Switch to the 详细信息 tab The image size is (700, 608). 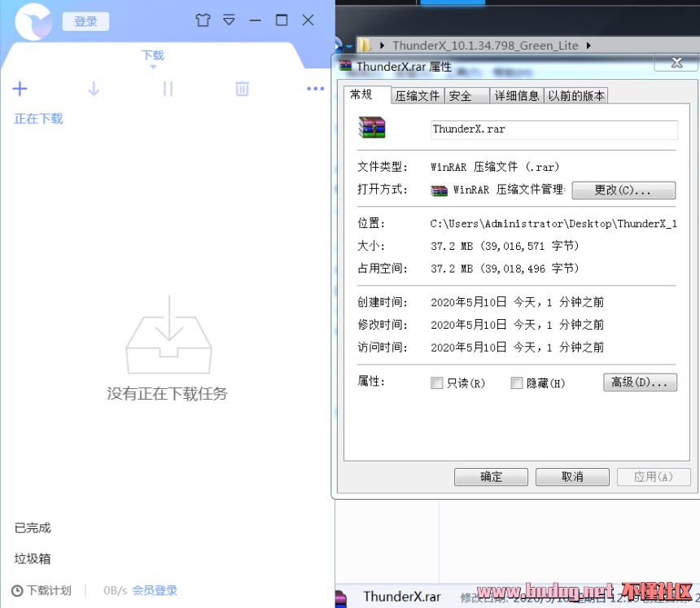[517, 96]
